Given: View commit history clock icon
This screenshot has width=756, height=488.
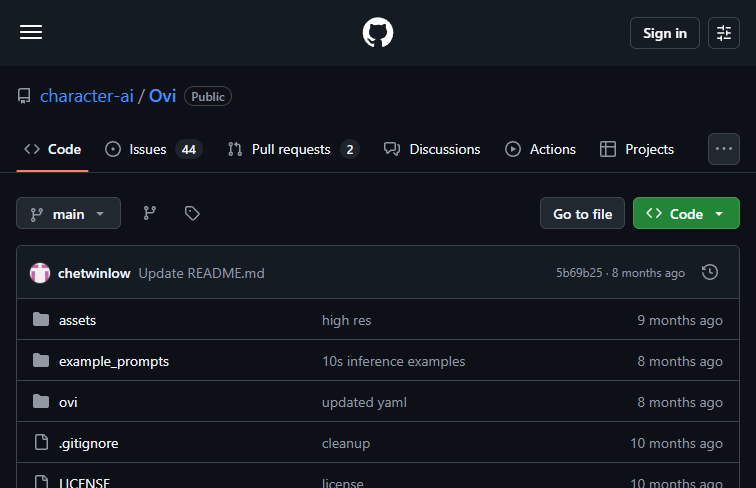Looking at the screenshot, I should [710, 272].
